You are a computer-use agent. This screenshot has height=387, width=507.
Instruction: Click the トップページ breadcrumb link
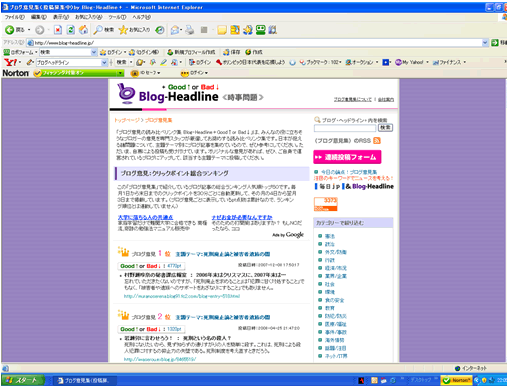coord(127,120)
